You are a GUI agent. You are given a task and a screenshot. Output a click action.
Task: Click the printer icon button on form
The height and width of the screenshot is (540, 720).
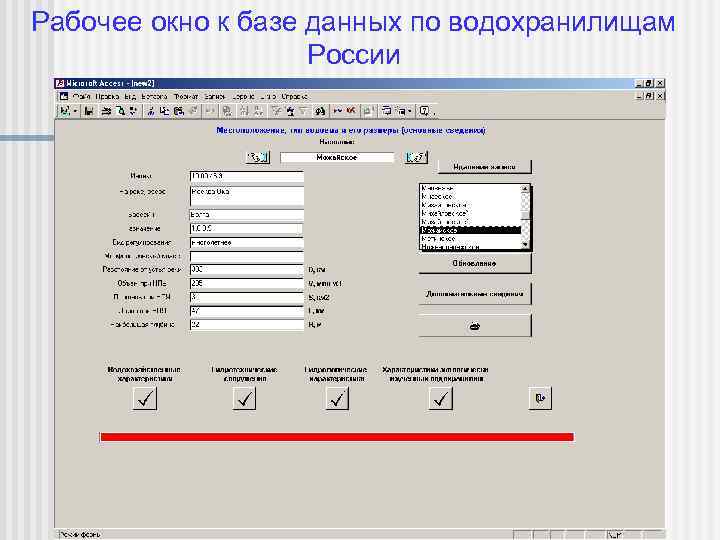pyautogui.click(x=474, y=326)
